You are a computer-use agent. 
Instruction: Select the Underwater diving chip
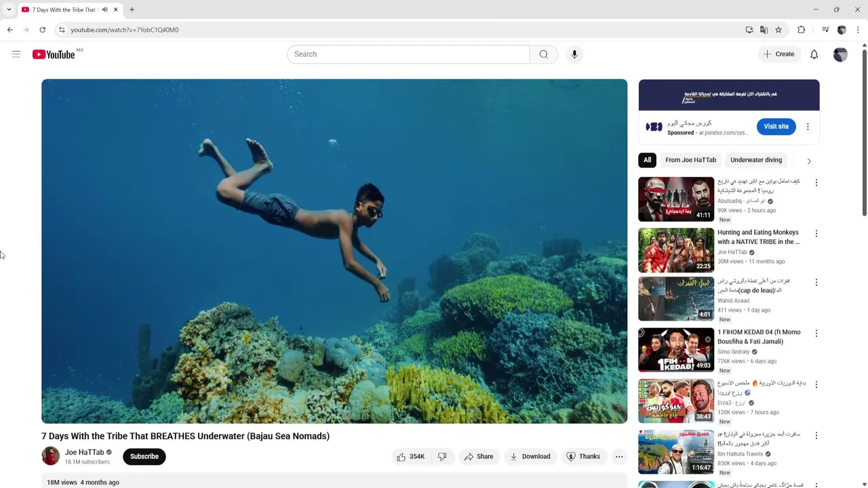pyautogui.click(x=756, y=160)
